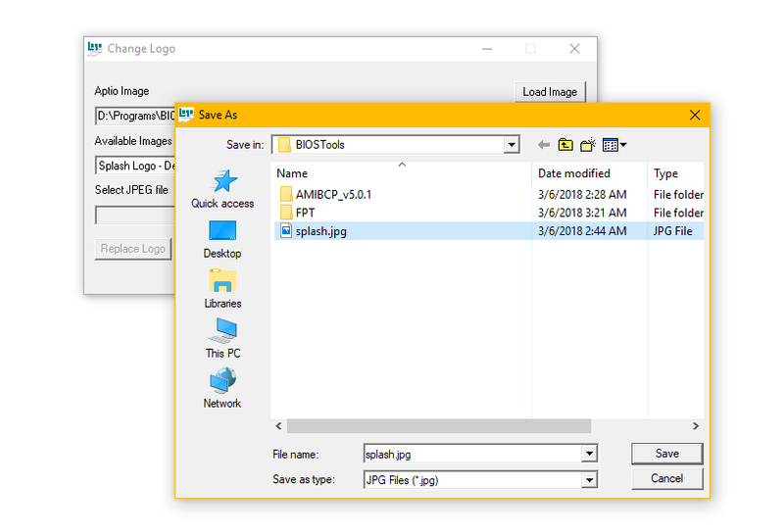Expand the File name dropdown arrow
Screen dimensions: 784x532
(x=590, y=454)
